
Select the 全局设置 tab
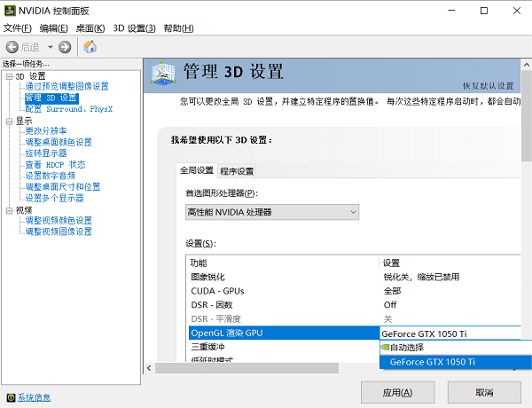[x=197, y=170]
